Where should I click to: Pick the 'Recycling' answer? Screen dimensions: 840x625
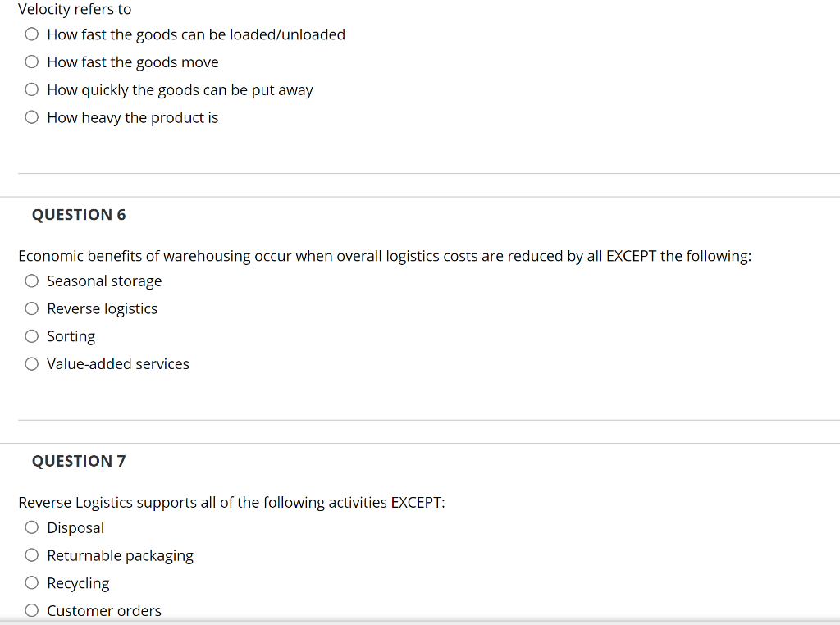(31, 583)
